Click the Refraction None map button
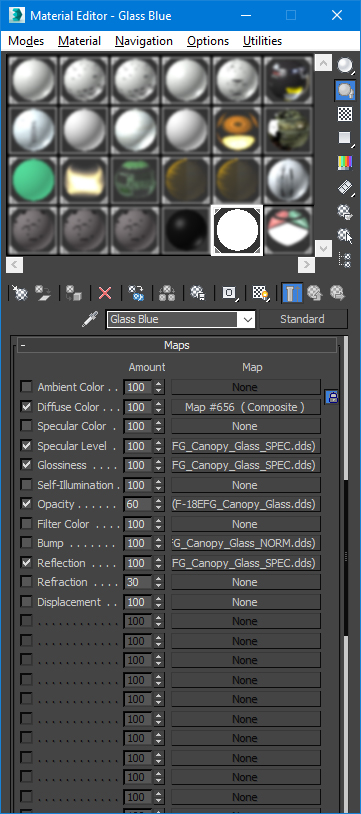 coord(246,582)
